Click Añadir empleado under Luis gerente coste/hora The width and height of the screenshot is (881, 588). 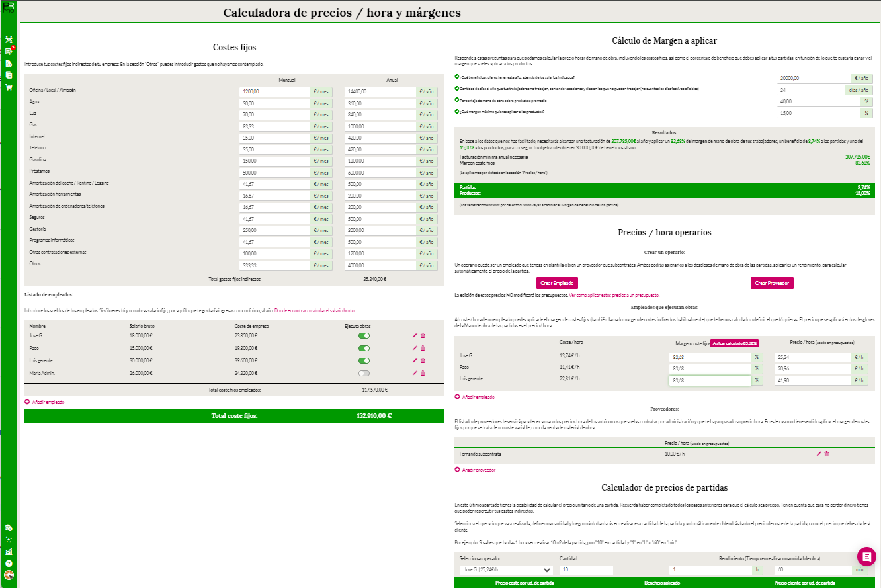click(x=474, y=397)
